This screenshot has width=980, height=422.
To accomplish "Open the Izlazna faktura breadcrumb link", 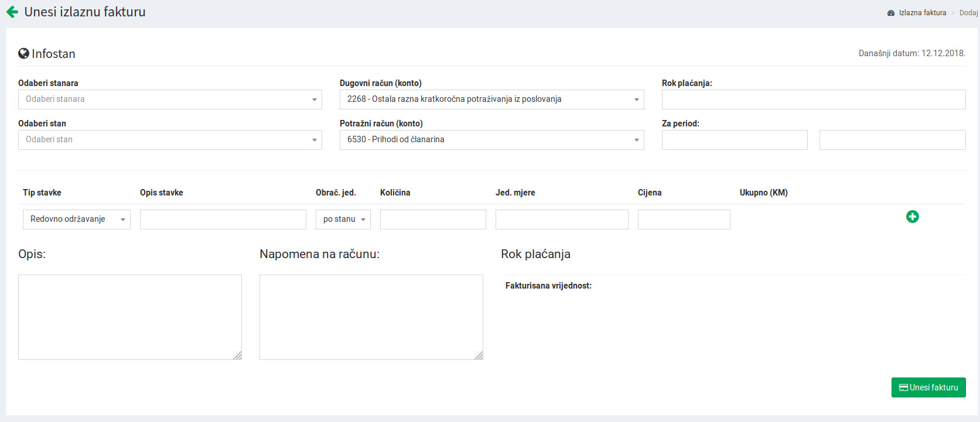I will point(922,13).
